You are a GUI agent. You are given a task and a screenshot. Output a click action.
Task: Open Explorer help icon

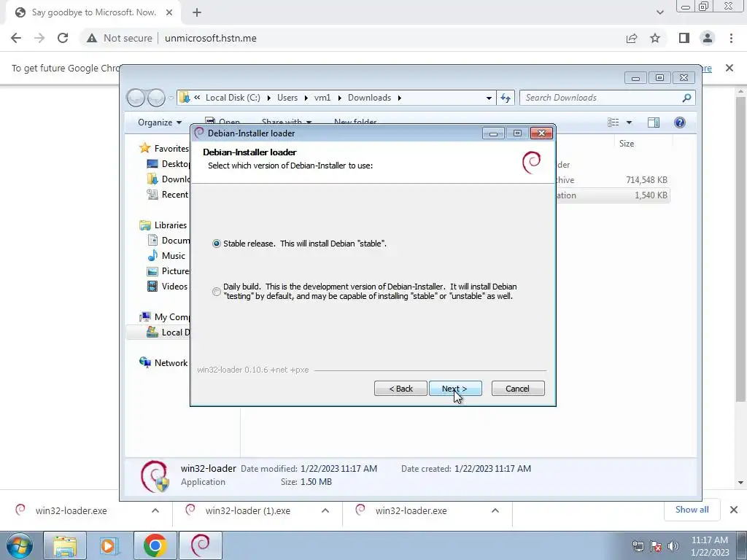[680, 122]
